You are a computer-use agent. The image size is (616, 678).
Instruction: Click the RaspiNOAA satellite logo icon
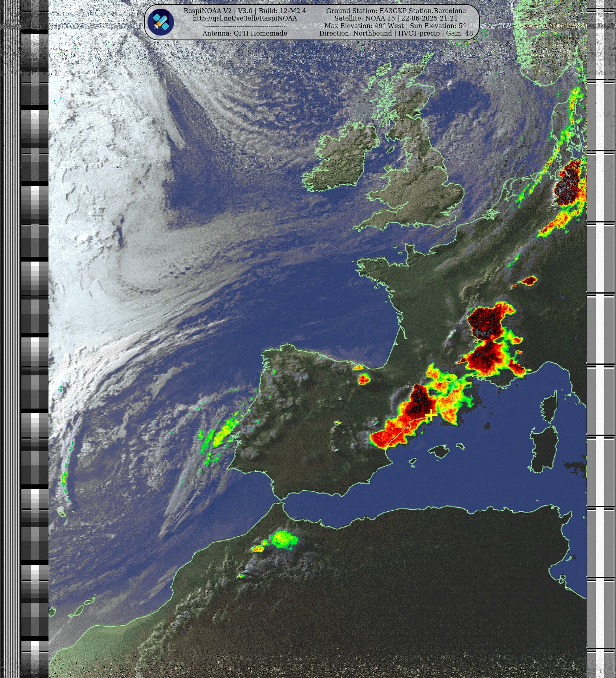pos(161,22)
